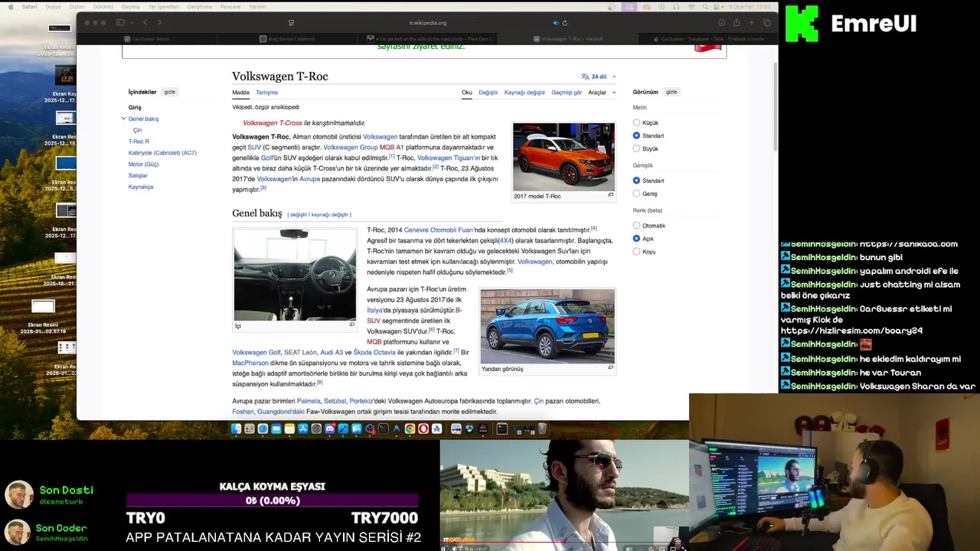Mute tab audio speaker icon
The image size is (980, 551).
pos(556,23)
